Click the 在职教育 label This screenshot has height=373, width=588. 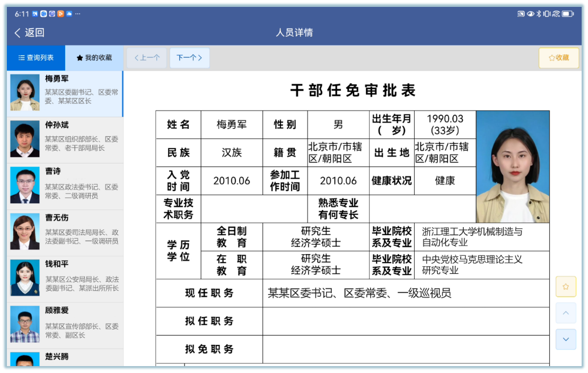pyautogui.click(x=232, y=265)
